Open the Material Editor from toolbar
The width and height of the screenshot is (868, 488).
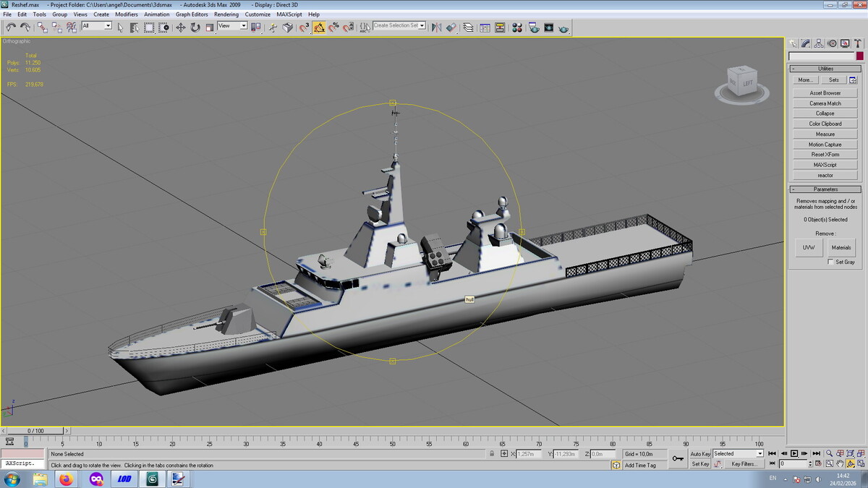[x=517, y=27]
